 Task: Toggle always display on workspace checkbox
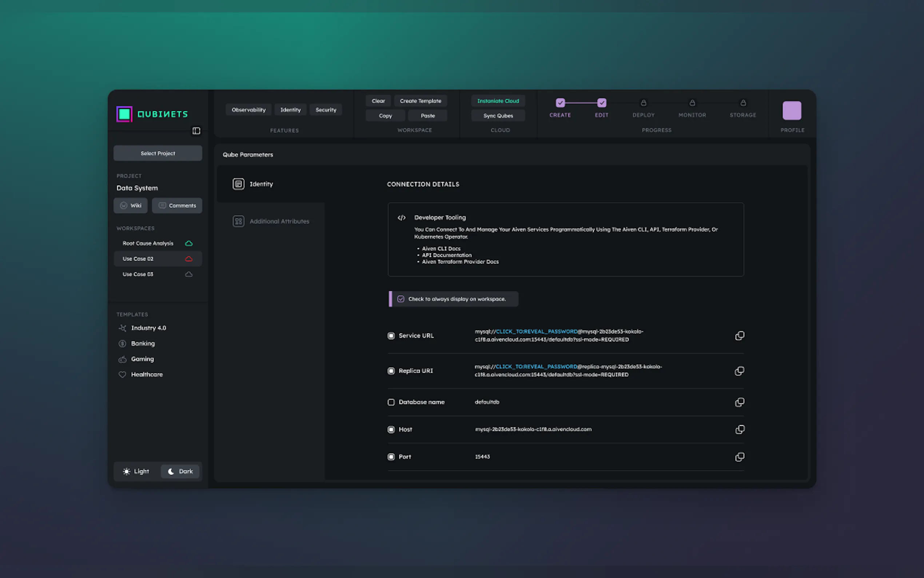(400, 299)
